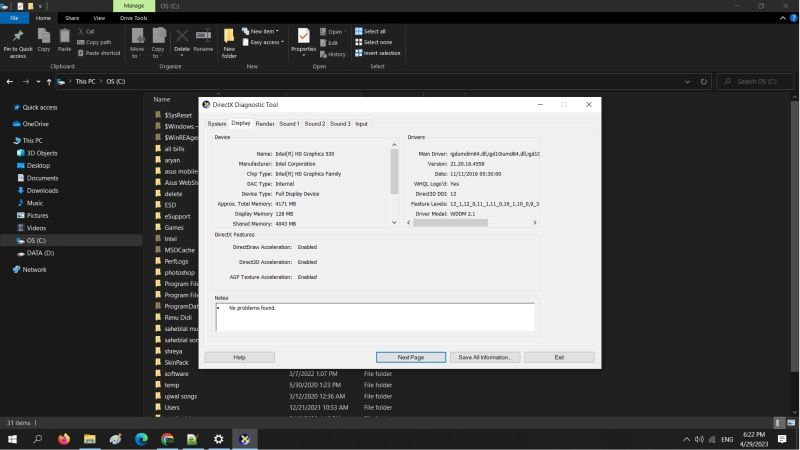800x450 pixels.
Task: Click the Windows Start button
Action: (x=12, y=439)
